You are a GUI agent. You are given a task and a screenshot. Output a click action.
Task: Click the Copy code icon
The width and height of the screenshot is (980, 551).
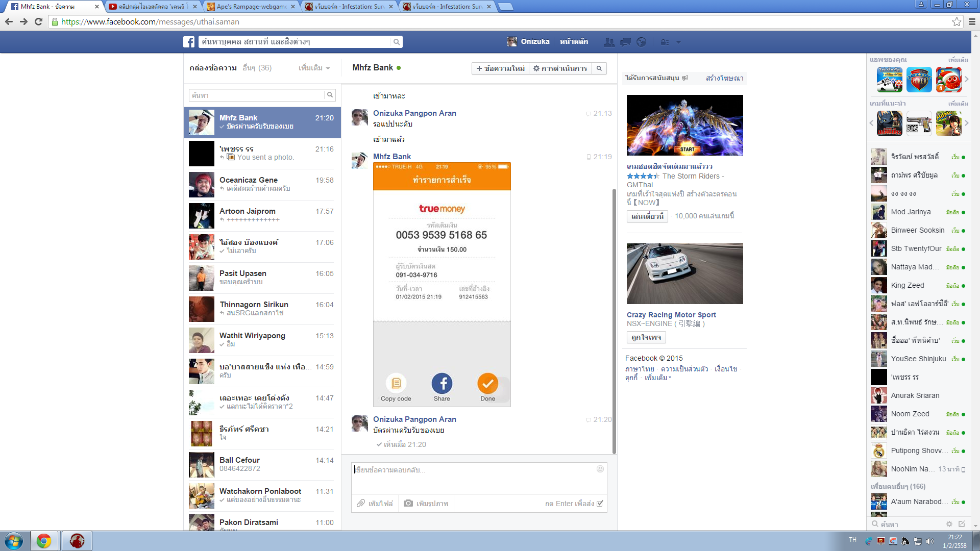pyautogui.click(x=396, y=384)
